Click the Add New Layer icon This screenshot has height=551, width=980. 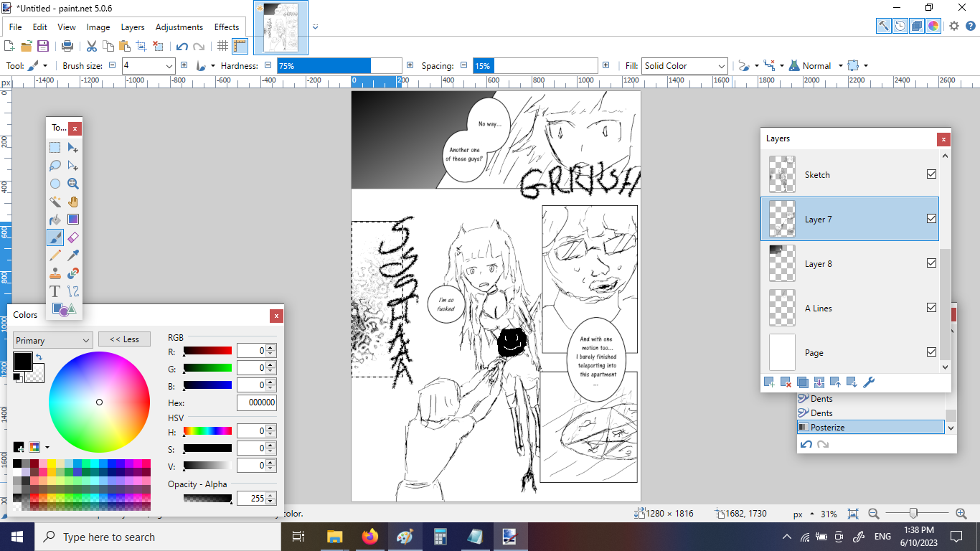tap(769, 382)
